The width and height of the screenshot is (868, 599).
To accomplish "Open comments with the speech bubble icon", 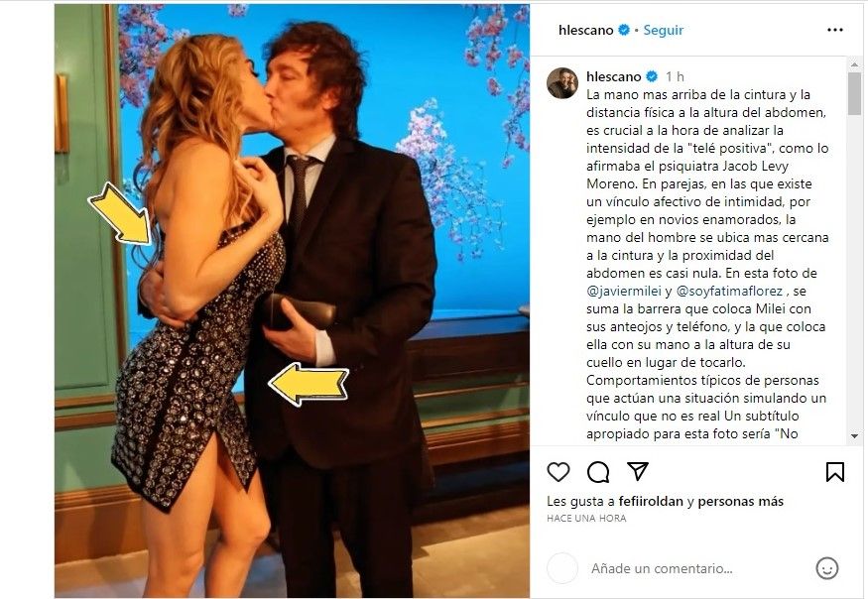I will pos(598,472).
